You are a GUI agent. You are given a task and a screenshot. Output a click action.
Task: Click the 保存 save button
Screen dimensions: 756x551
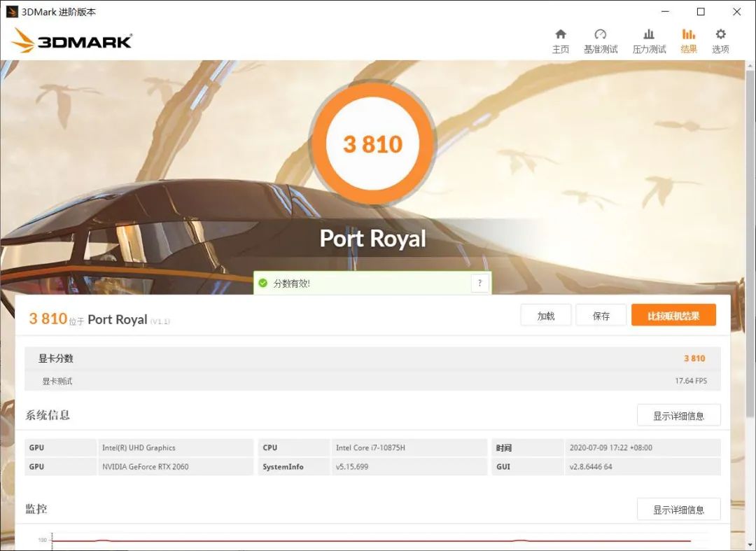pos(601,316)
